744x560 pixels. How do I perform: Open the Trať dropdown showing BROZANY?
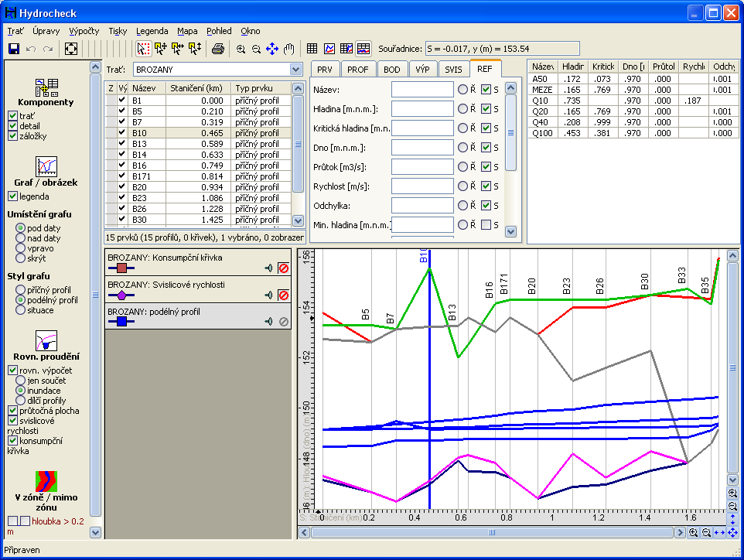point(295,69)
